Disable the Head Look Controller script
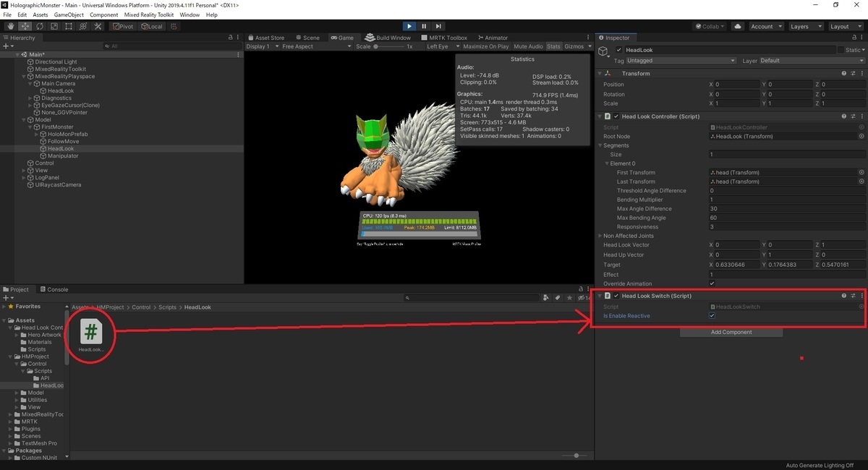Image resolution: width=868 pixels, height=470 pixels. tap(616, 116)
